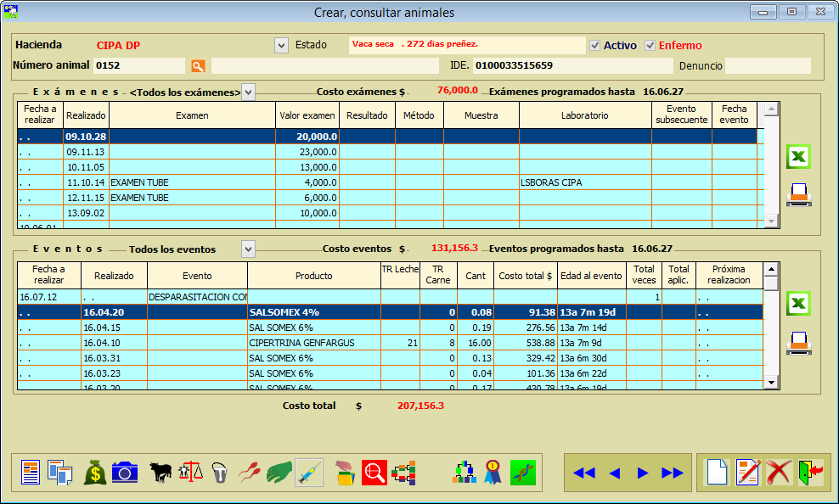Print the eventos table

tap(798, 342)
